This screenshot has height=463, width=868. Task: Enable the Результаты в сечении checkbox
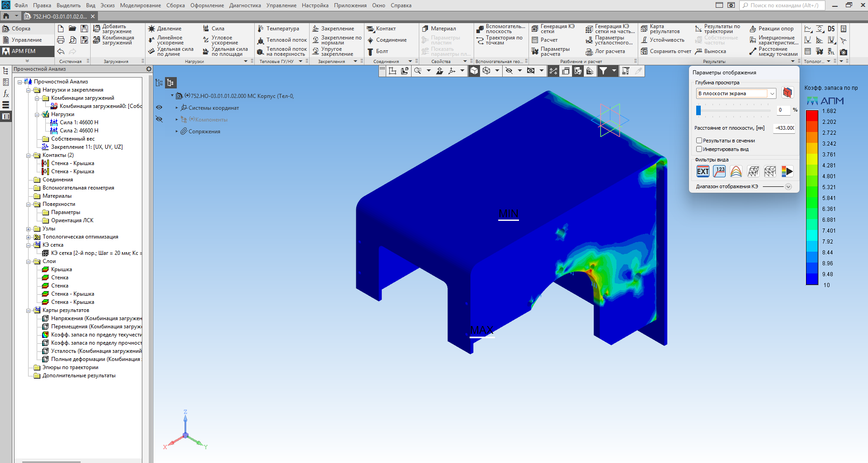699,141
